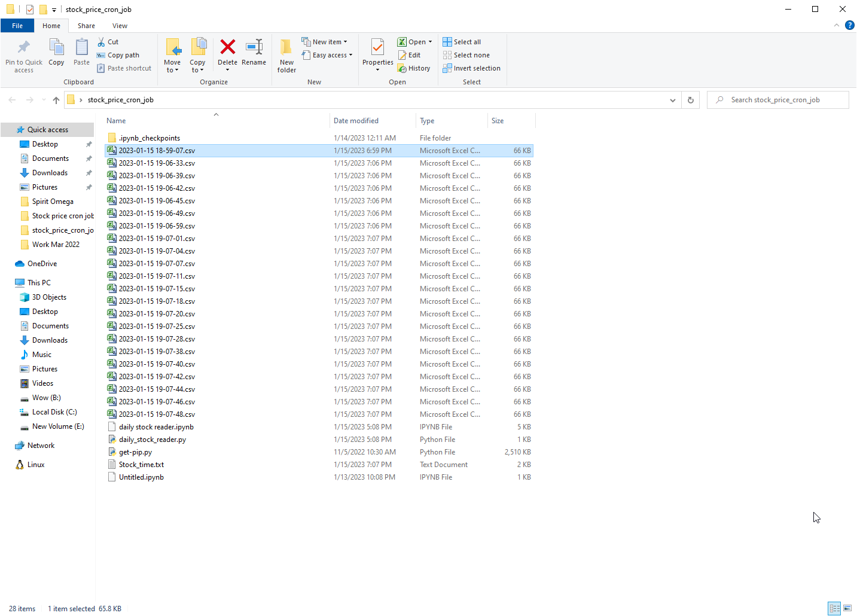
Task: Click the address bar path
Action: point(120,100)
